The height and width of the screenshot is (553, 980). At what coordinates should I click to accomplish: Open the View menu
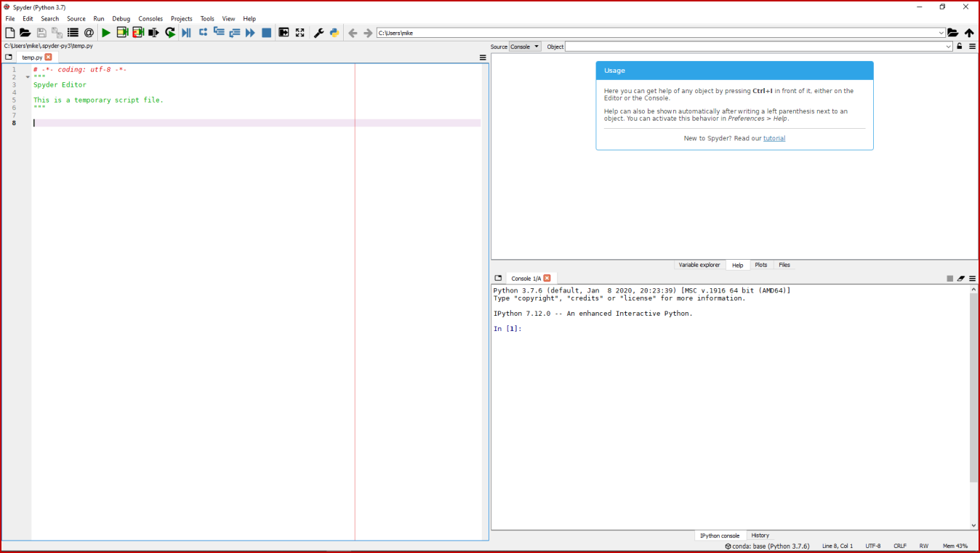(x=228, y=19)
